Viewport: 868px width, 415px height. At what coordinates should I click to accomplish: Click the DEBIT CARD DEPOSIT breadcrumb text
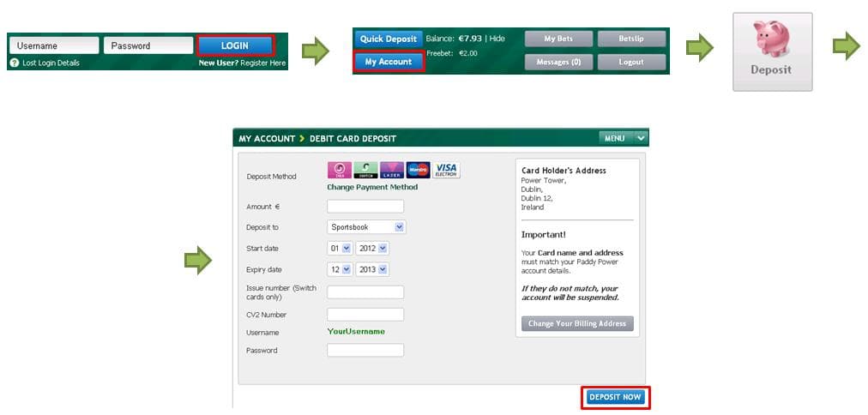pos(353,139)
